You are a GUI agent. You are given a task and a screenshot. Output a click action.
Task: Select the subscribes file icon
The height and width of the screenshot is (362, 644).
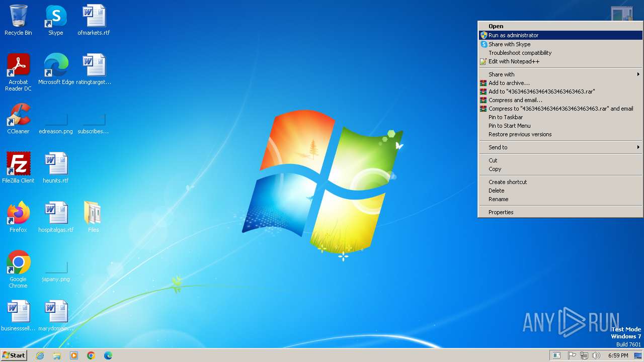[x=93, y=123]
